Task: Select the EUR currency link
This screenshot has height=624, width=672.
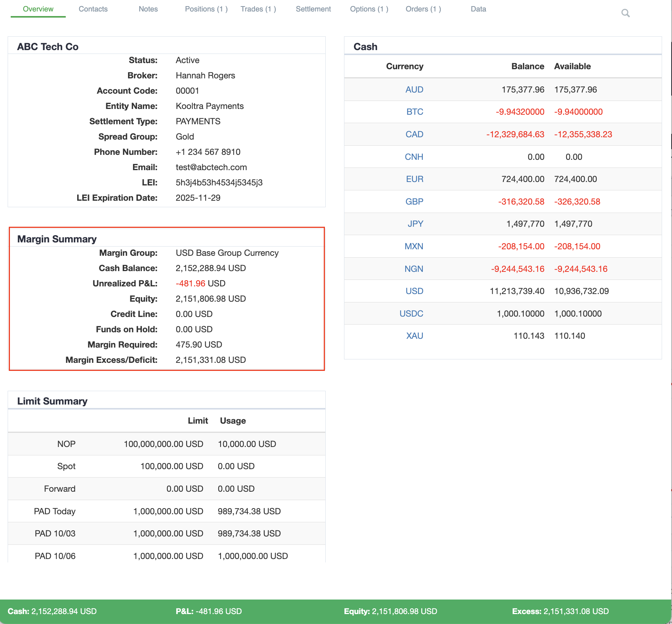Action: (414, 179)
